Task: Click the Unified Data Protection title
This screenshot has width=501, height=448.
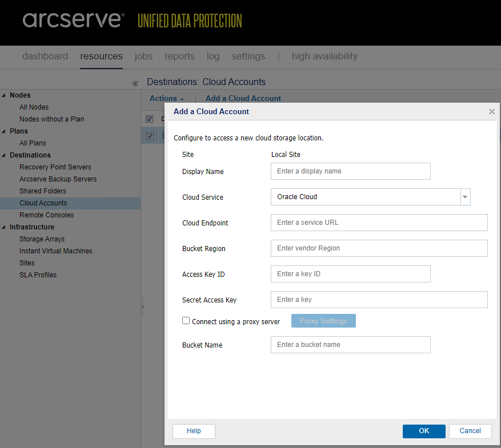Action: 190,21
